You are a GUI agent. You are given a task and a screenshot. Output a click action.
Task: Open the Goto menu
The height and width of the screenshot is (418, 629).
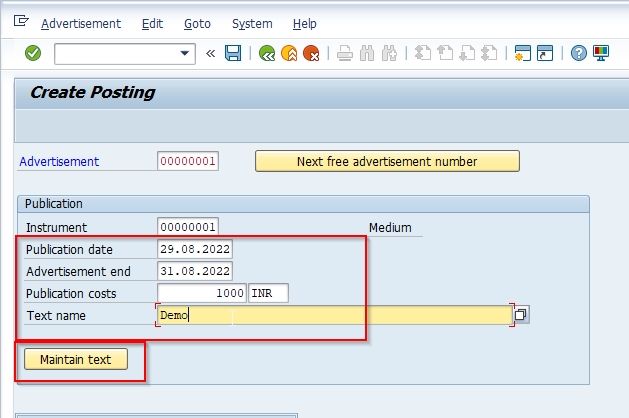click(x=197, y=24)
